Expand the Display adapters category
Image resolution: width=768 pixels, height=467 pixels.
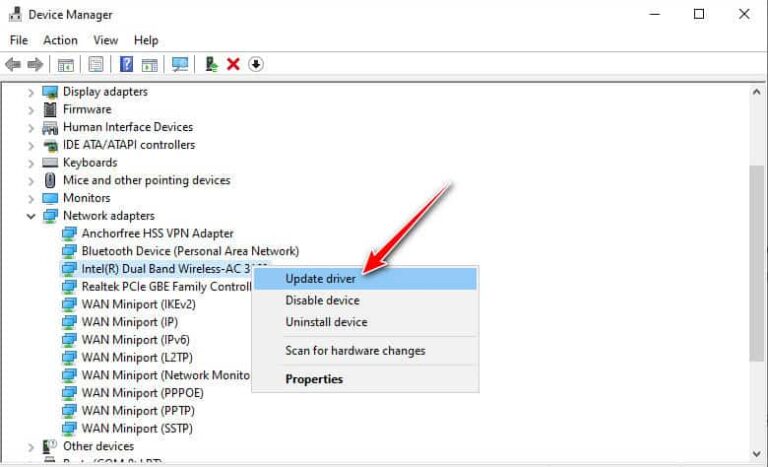pyautogui.click(x=31, y=92)
